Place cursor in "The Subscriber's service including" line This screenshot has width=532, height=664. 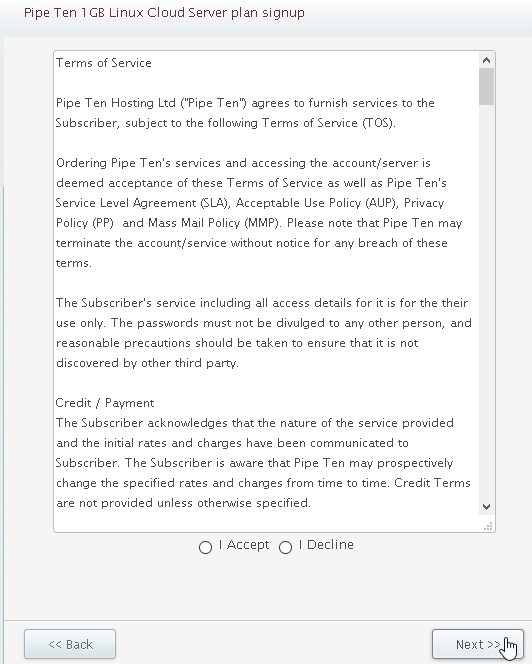pyautogui.click(x=262, y=303)
